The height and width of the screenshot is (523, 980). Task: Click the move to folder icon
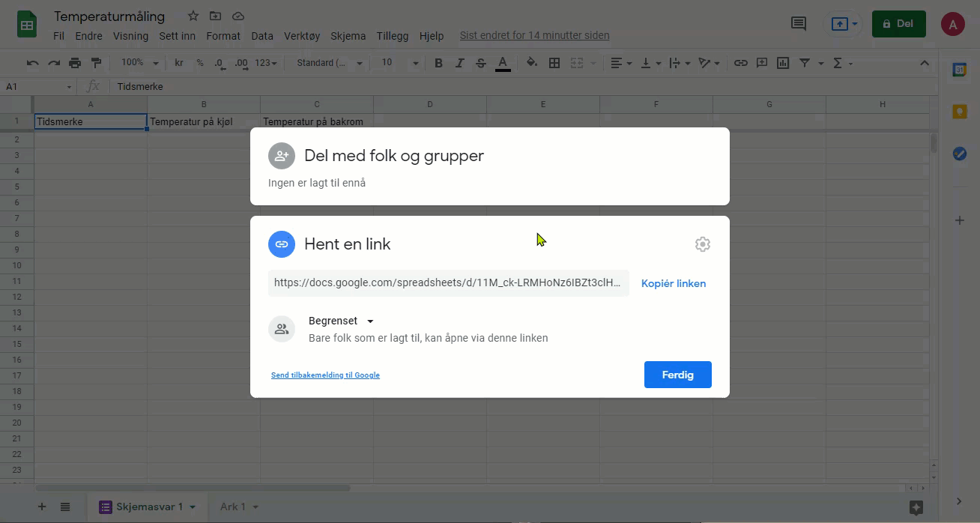pyautogui.click(x=215, y=16)
